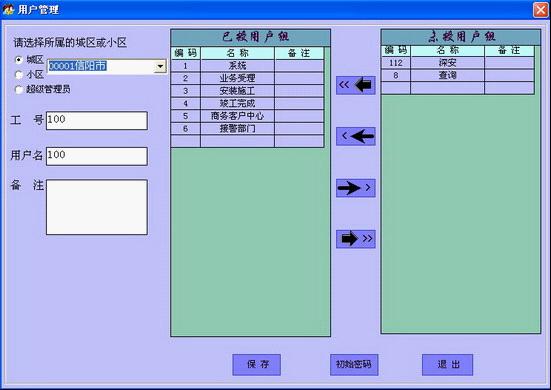Select the 系统 group row
Viewport: 551px width, 390px height.
247,66
